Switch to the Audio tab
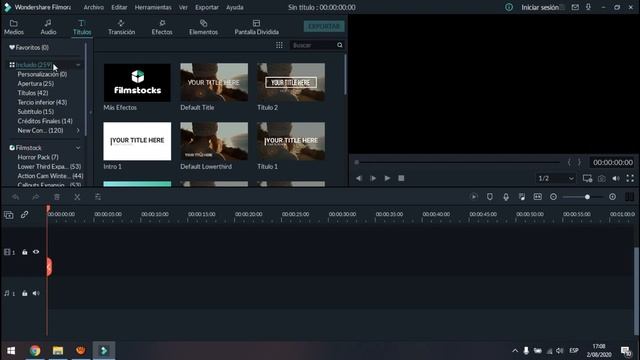640x360 pixels. (x=48, y=27)
